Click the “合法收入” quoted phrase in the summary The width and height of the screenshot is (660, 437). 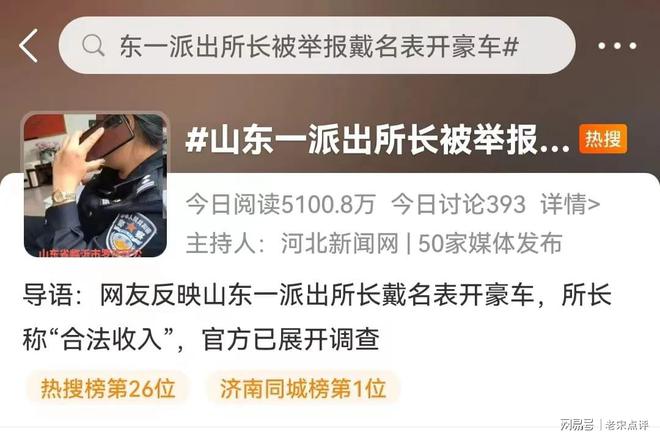pyautogui.click(x=112, y=339)
